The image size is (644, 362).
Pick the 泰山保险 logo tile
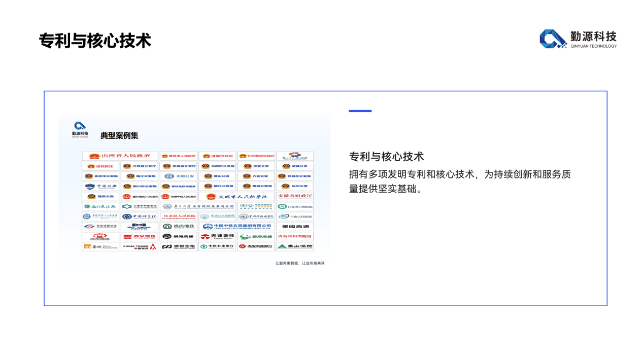point(295,247)
